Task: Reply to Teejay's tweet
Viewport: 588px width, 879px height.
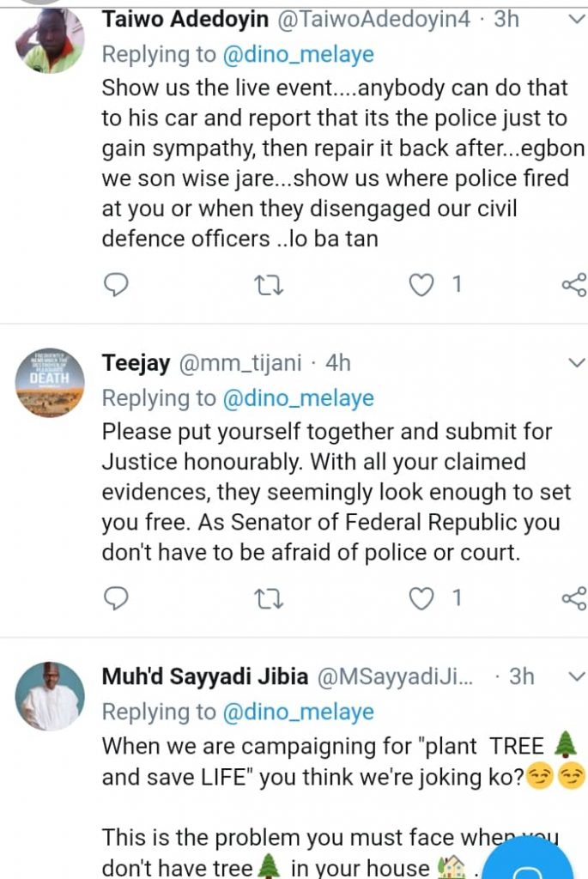Action: tap(115, 598)
